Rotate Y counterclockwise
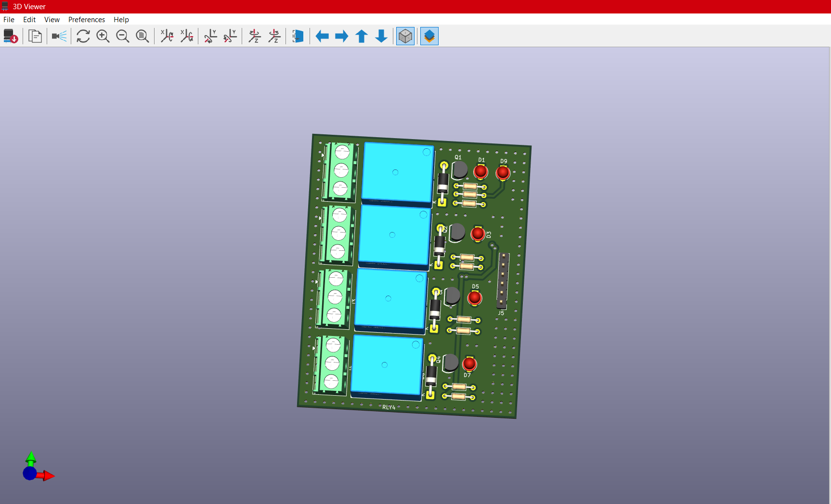Image resolution: width=831 pixels, height=504 pixels. (230, 36)
